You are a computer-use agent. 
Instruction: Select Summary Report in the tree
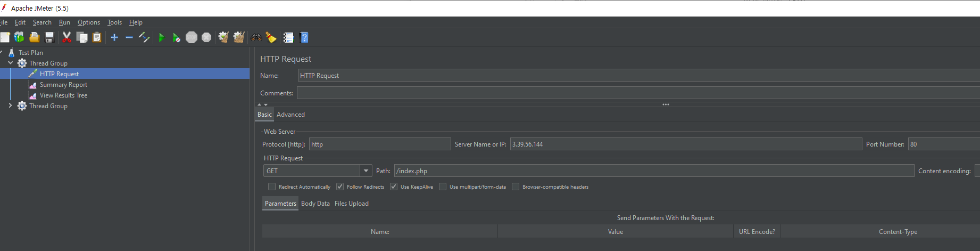[x=63, y=85]
